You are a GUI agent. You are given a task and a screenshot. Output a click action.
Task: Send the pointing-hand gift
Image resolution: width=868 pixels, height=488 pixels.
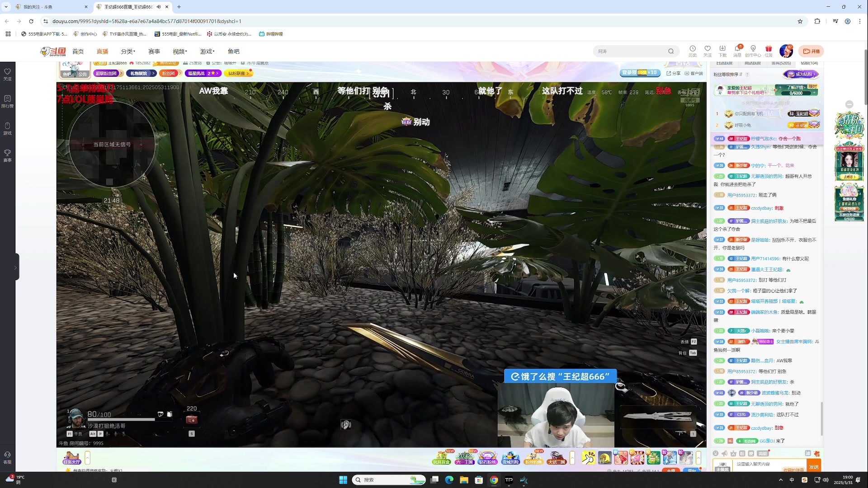tap(588, 458)
